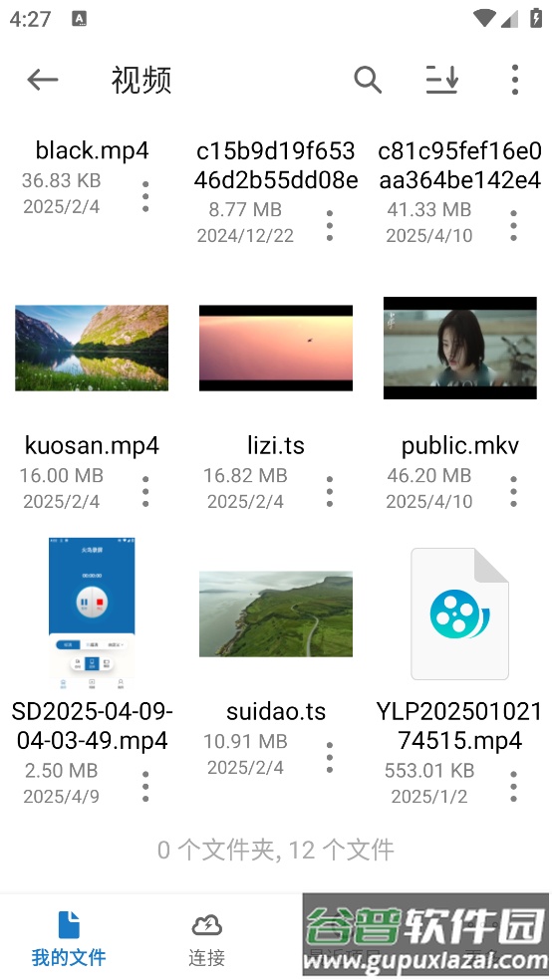Open the search magnifier icon
The height and width of the screenshot is (980, 552).
(368, 80)
